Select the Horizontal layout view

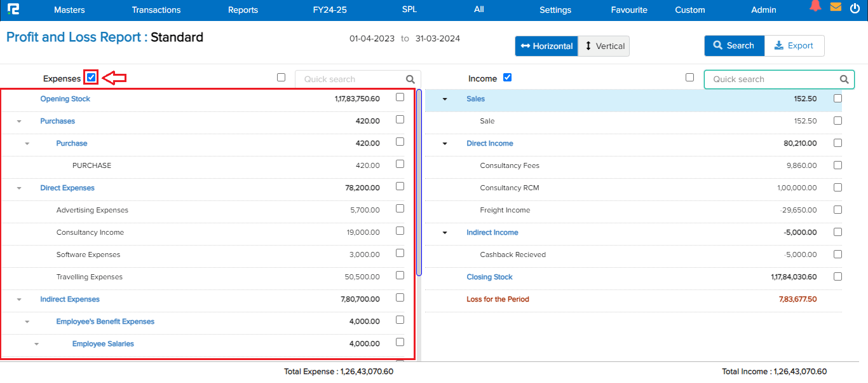pos(546,46)
